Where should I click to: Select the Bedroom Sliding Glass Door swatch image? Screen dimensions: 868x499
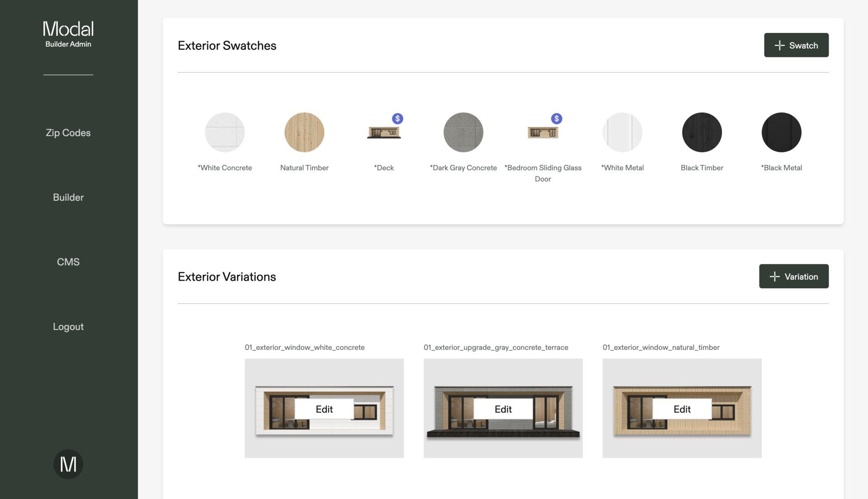pos(543,132)
